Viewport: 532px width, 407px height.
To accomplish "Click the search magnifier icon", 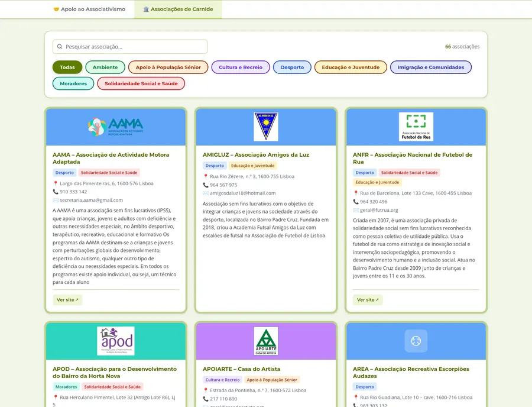I will (60, 47).
